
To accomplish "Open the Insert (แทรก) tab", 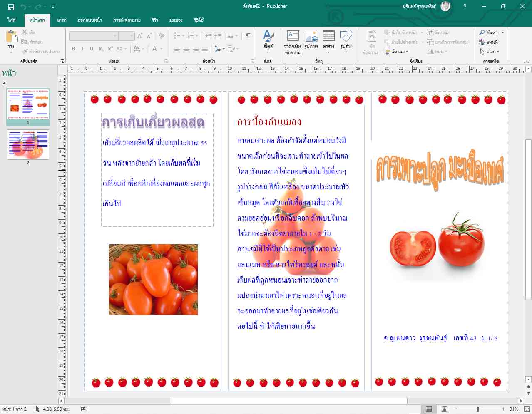I will tap(61, 20).
